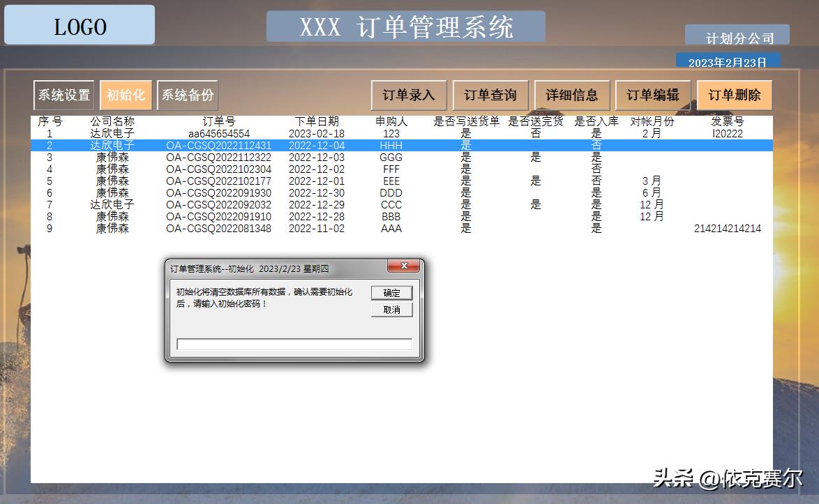Close the initialization dialog

[x=403, y=266]
